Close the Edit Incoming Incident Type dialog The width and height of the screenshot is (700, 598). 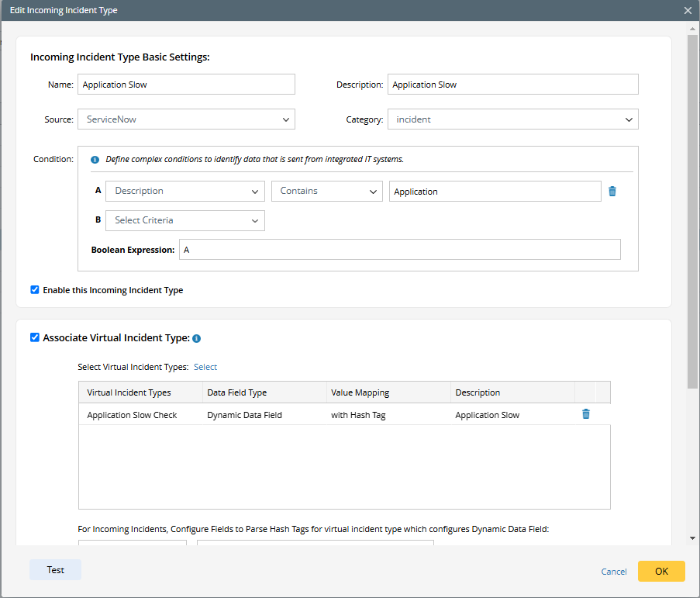tap(687, 11)
